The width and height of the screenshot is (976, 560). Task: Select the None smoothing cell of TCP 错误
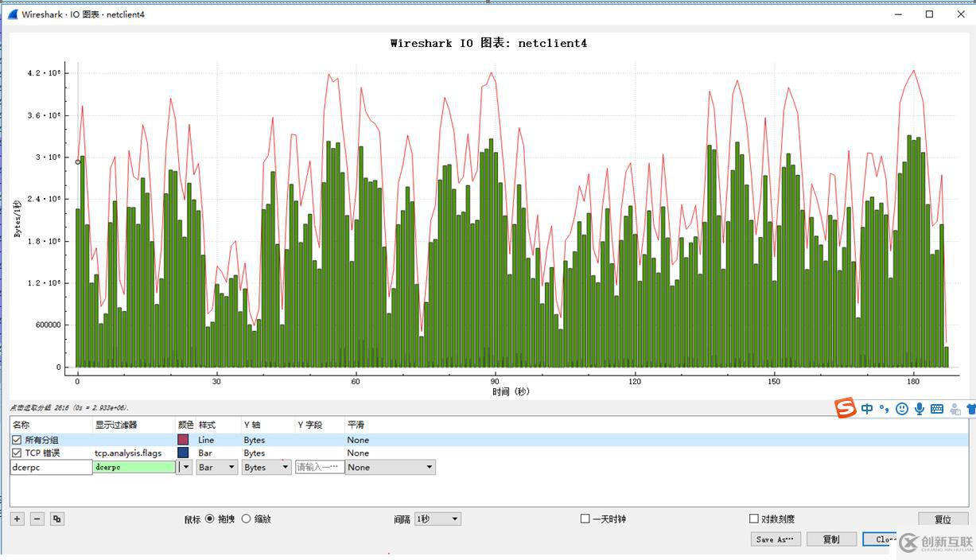(x=358, y=453)
